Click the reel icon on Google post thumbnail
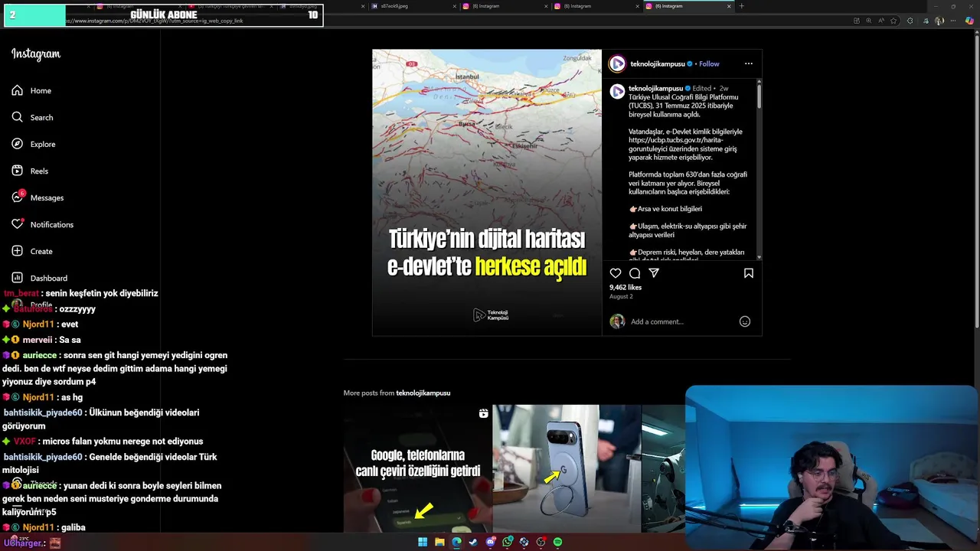The height and width of the screenshot is (551, 980). (x=483, y=413)
